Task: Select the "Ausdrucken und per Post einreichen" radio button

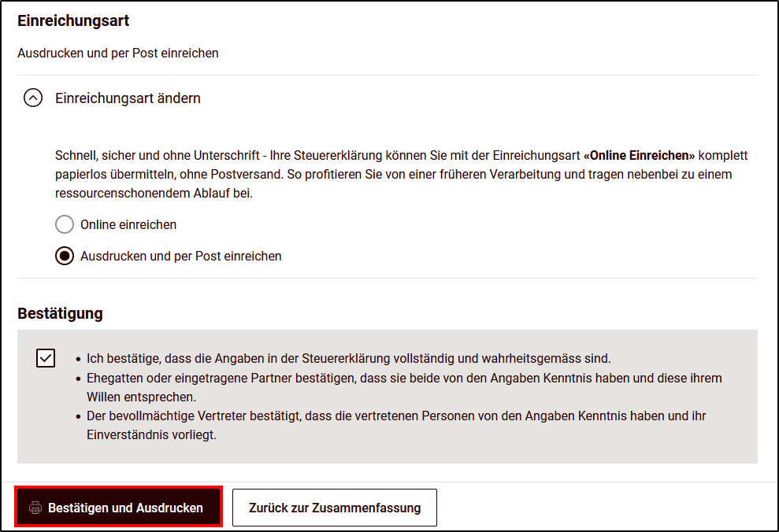Action: (x=65, y=256)
